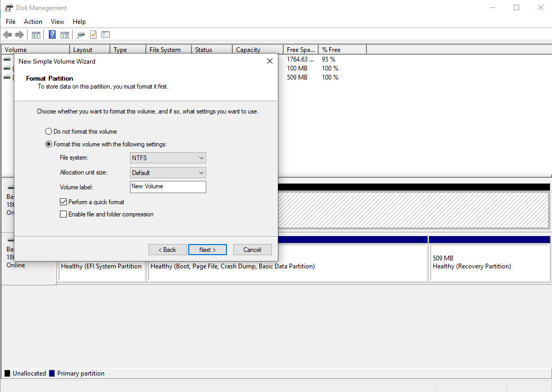Open the View menu

click(x=57, y=21)
